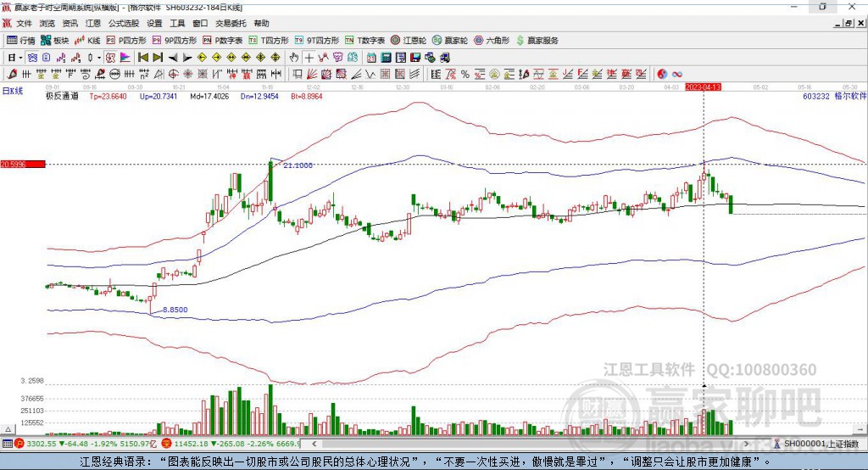This screenshot has height=470, width=868.
Task: Open the 江恩 menu
Action: coord(93,23)
